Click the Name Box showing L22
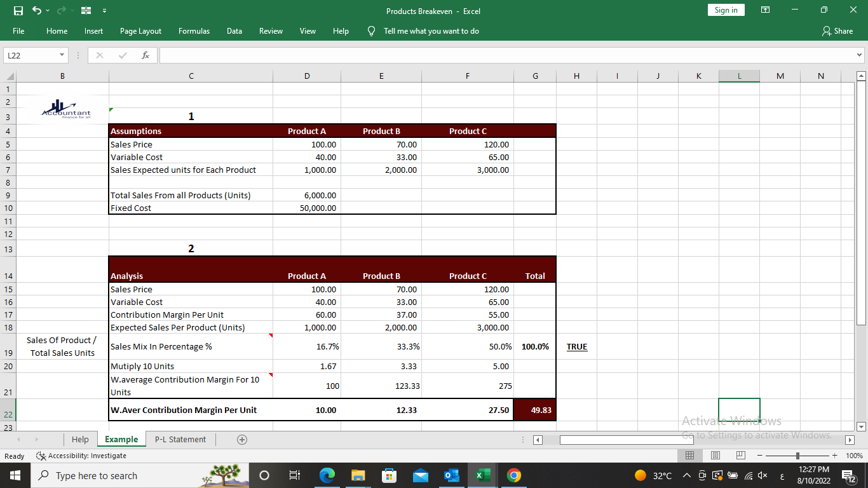The height and width of the screenshot is (488, 868). pyautogui.click(x=30, y=55)
